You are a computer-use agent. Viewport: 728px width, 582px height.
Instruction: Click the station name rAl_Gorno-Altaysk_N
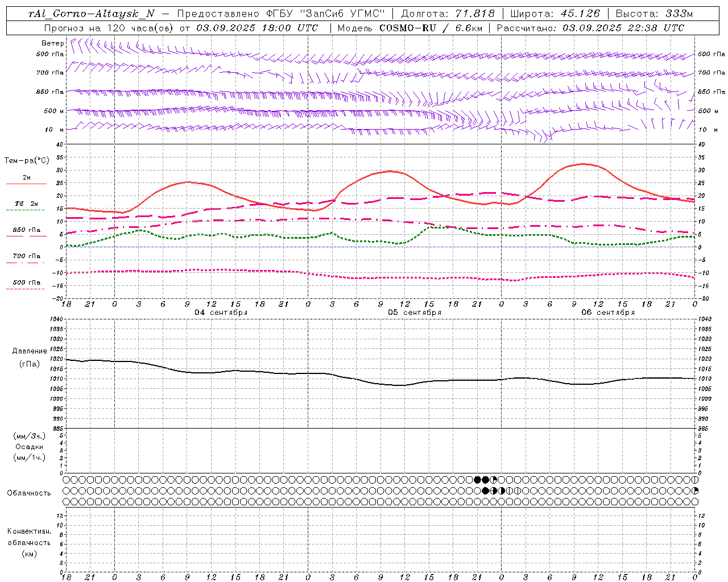[92, 14]
